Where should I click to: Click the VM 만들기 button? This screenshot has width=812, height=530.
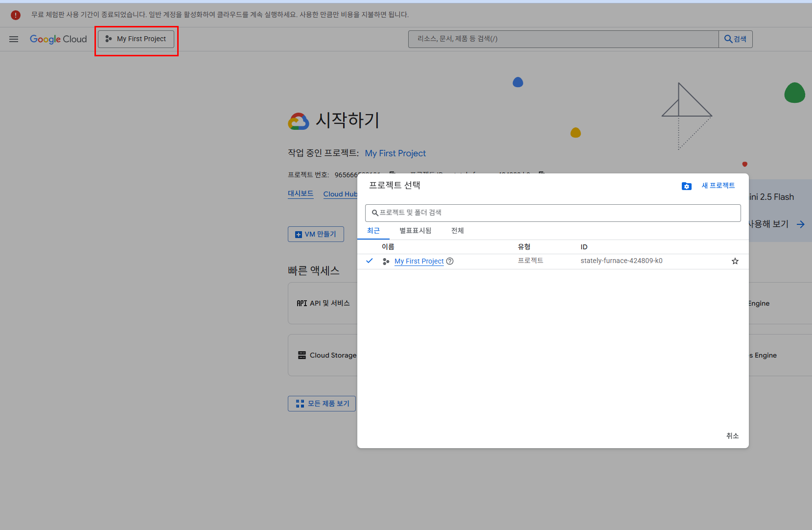316,234
